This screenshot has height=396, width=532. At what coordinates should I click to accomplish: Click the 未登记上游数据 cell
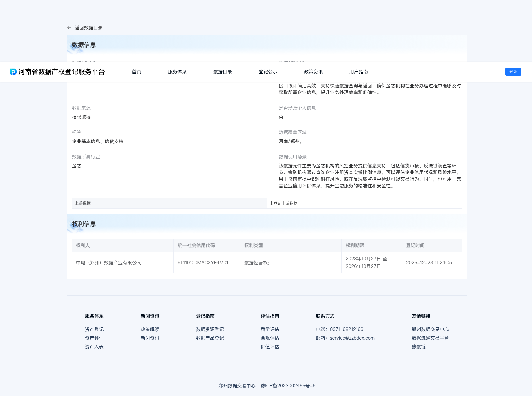364,203
